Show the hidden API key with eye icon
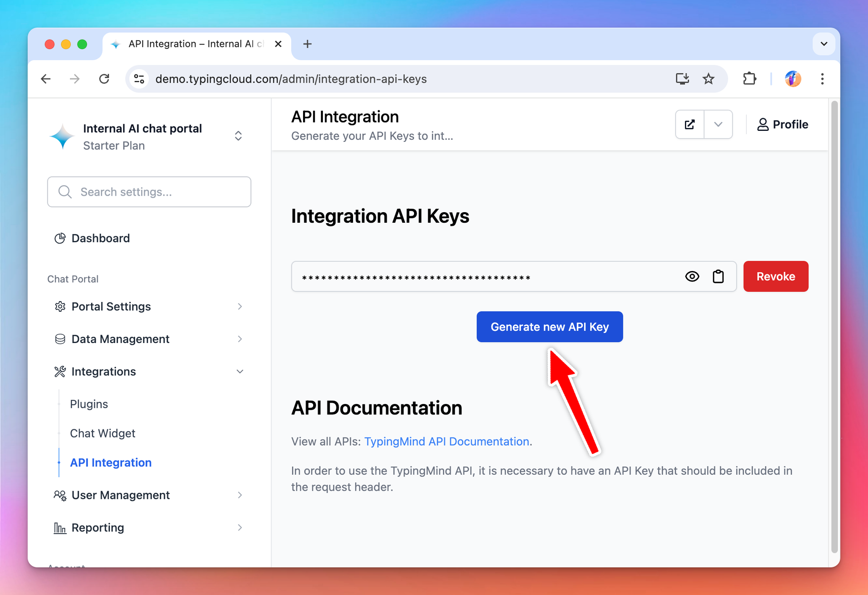Viewport: 868px width, 595px height. click(692, 277)
